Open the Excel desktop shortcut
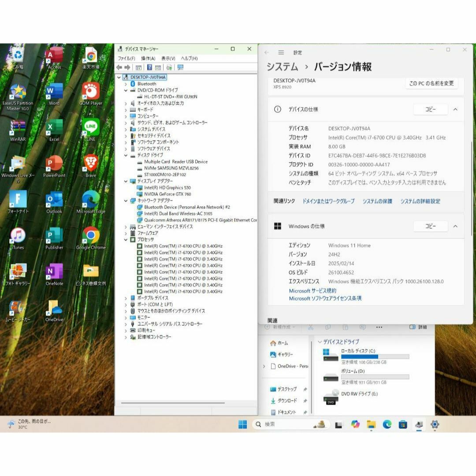 54,130
